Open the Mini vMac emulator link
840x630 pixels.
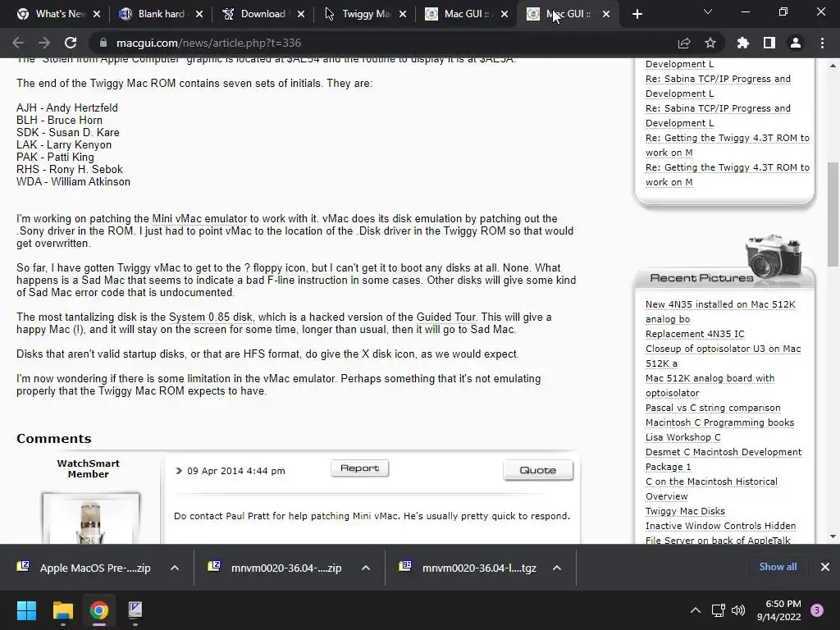(x=199, y=218)
